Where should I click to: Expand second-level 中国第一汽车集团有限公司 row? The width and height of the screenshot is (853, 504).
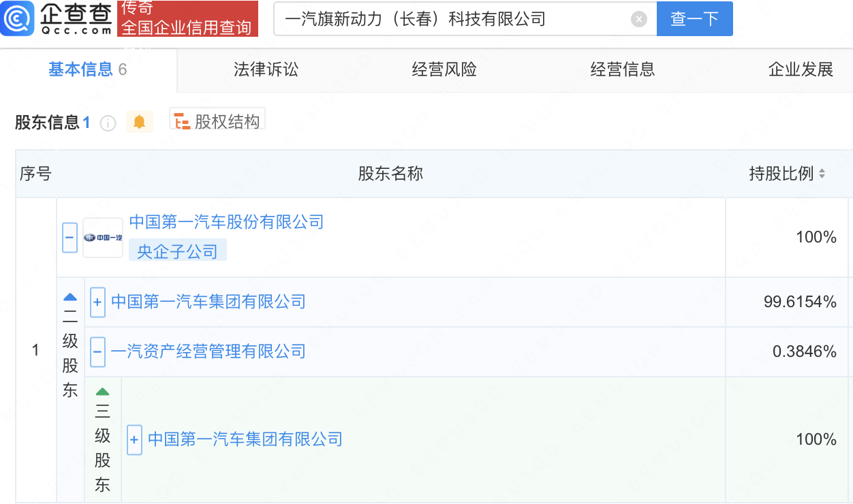coord(97,302)
